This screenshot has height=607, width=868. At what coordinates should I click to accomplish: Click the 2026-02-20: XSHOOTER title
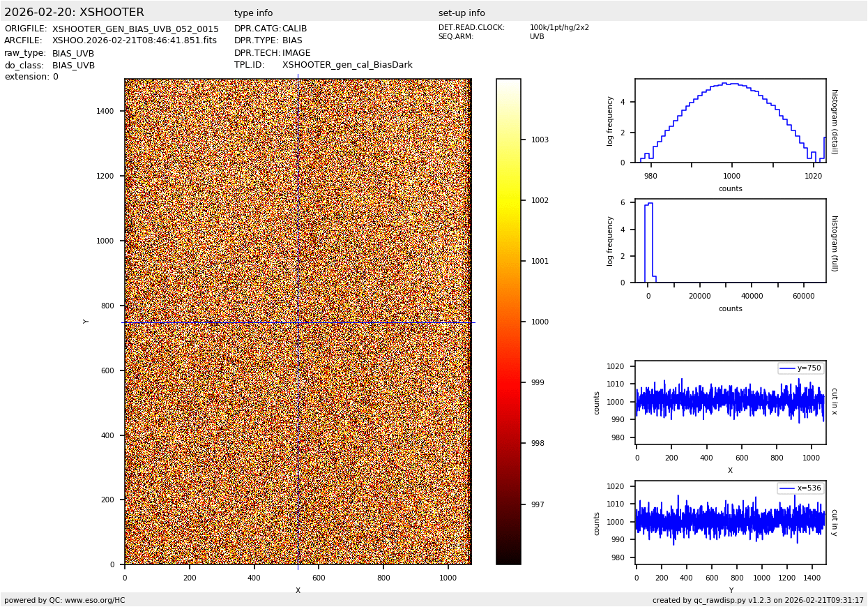tap(74, 13)
